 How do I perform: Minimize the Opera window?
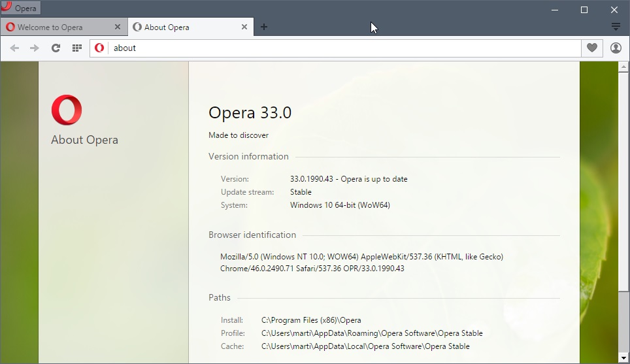tap(555, 10)
